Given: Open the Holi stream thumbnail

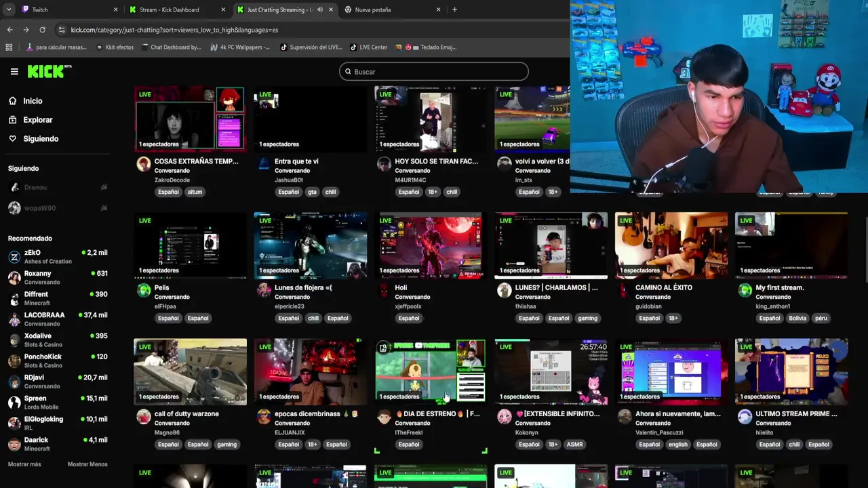Looking at the screenshot, I should point(431,245).
